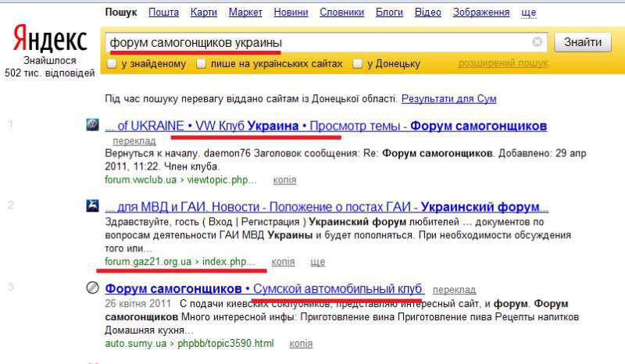
Task: Click the Знайти search button
Action: coord(583,42)
